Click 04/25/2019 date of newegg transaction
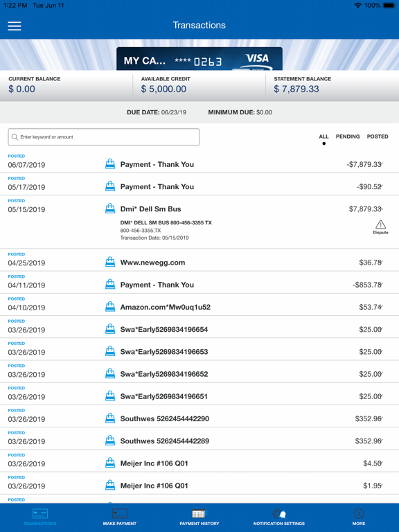Screen dimensions: 399x532 point(26,263)
